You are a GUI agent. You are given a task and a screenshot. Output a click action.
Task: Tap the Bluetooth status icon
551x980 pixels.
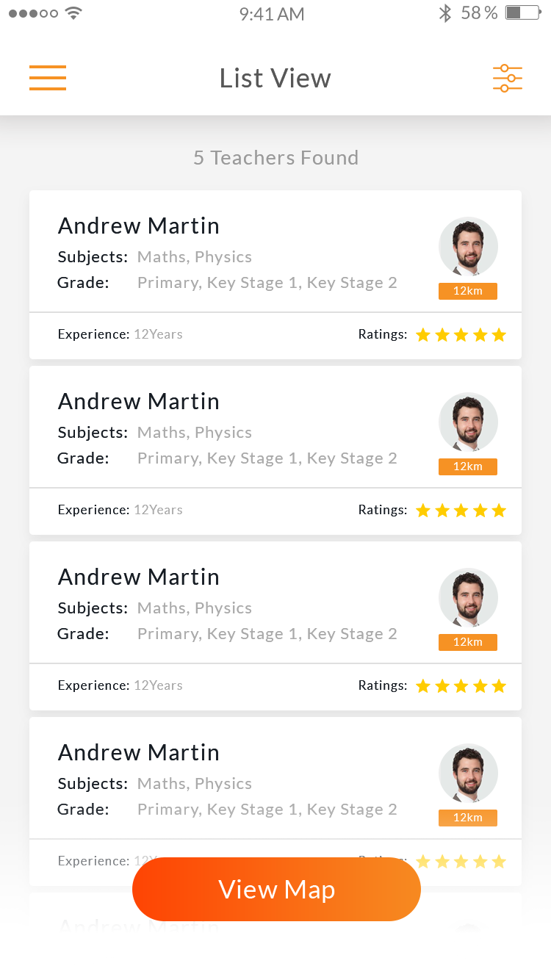[x=444, y=13]
